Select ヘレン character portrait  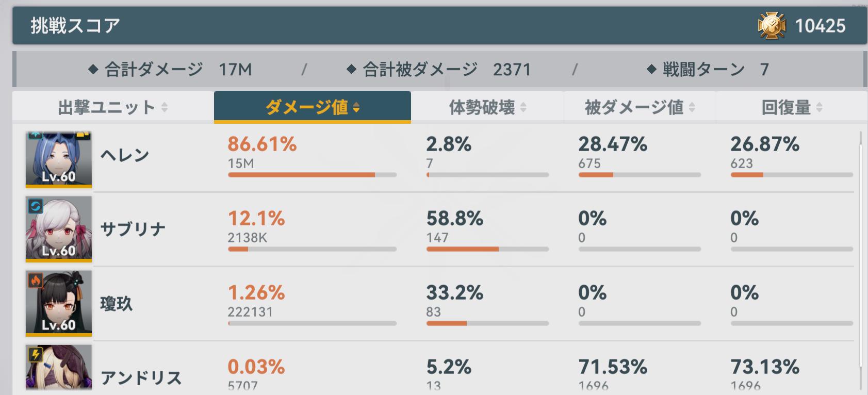[x=59, y=159]
